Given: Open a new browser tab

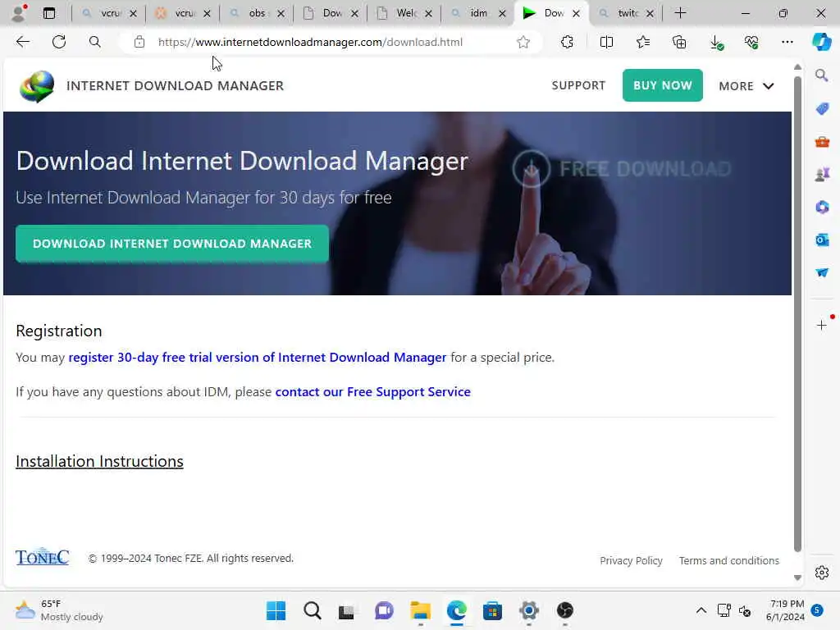Looking at the screenshot, I should coord(680,13).
